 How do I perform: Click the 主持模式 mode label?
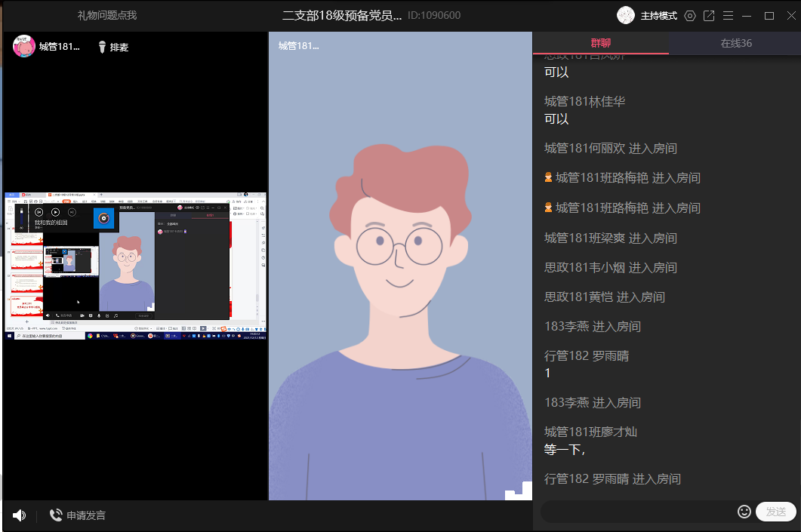[x=658, y=16]
